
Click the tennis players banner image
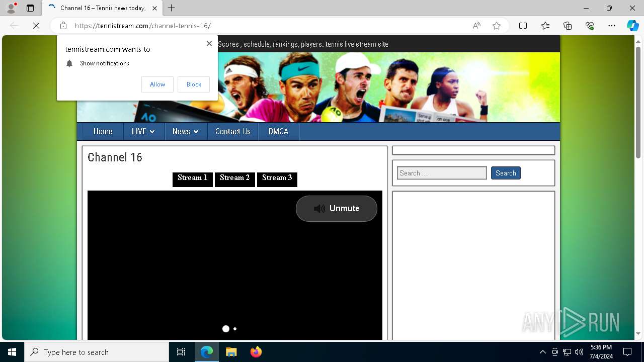point(318,87)
